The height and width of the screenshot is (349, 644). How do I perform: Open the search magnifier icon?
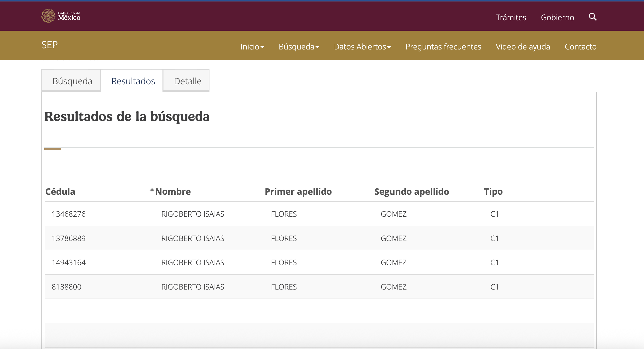(593, 17)
